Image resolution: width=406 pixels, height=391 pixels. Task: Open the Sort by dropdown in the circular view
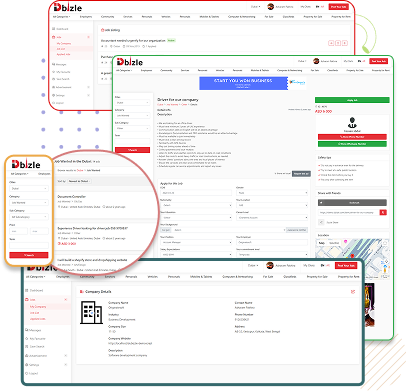point(79,181)
